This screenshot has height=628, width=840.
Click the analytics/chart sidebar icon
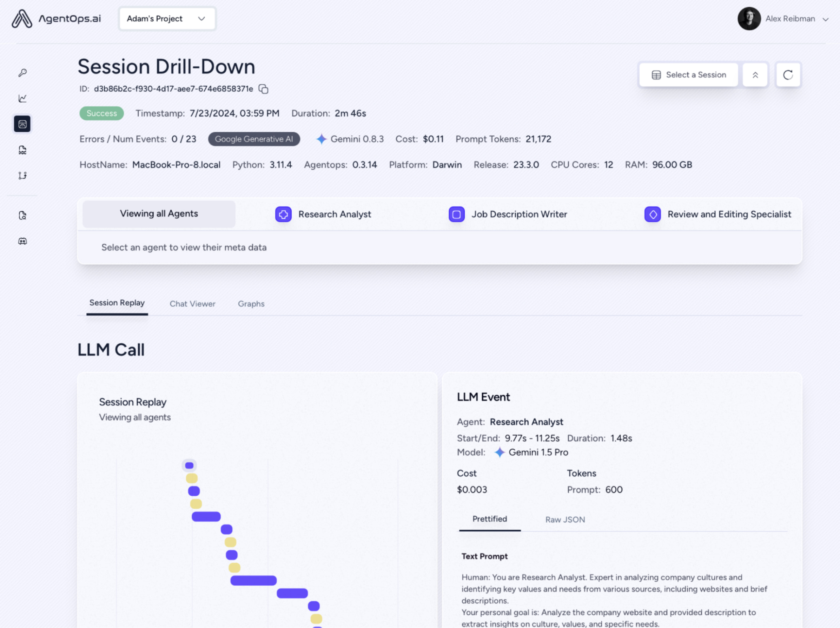click(23, 98)
